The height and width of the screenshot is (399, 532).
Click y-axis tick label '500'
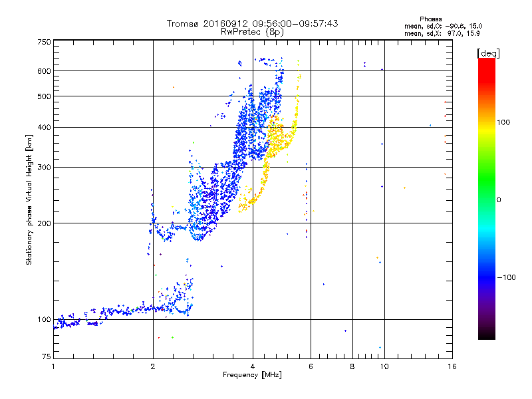point(44,96)
